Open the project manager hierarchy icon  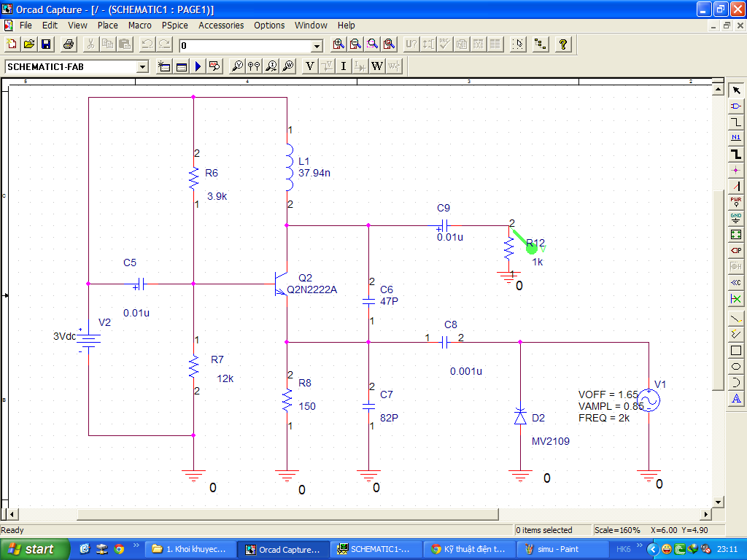click(x=541, y=44)
